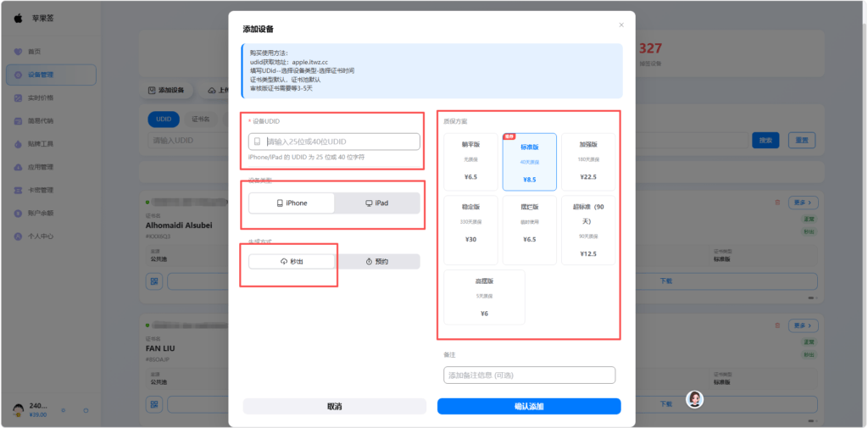Open 实时价格 in the sidebar

[51, 98]
